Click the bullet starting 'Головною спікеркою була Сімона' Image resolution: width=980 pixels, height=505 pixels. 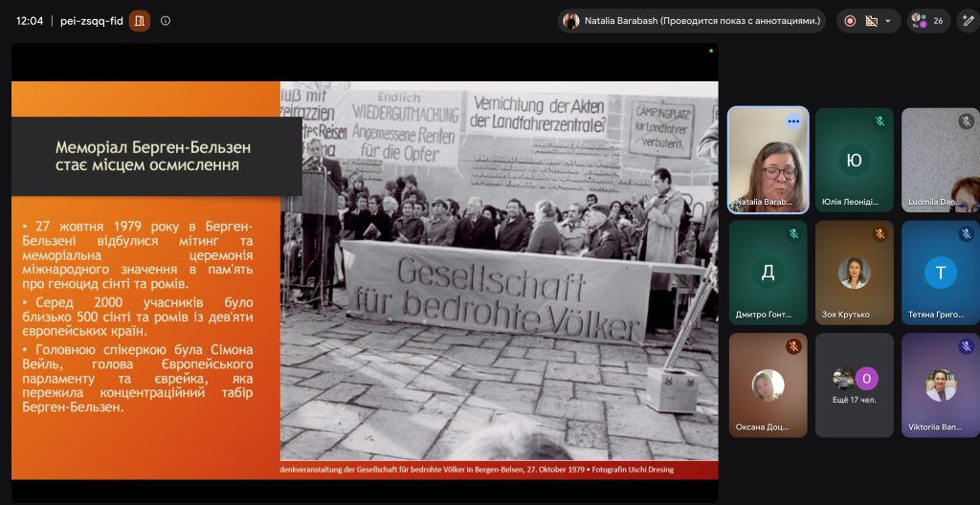tap(138, 378)
